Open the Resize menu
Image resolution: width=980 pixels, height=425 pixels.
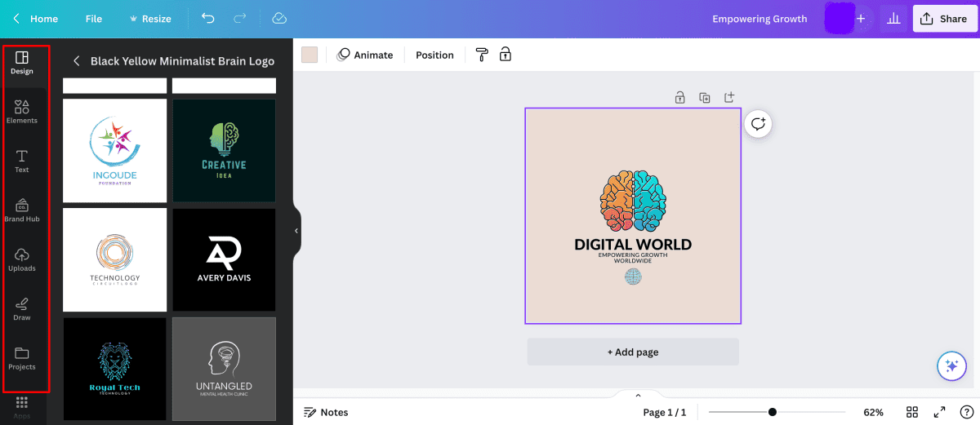[150, 19]
